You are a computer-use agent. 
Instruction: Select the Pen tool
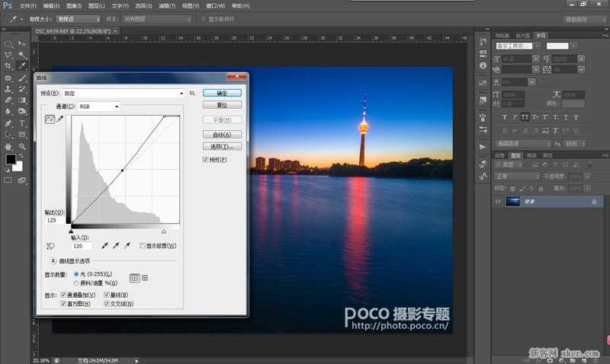click(x=8, y=123)
